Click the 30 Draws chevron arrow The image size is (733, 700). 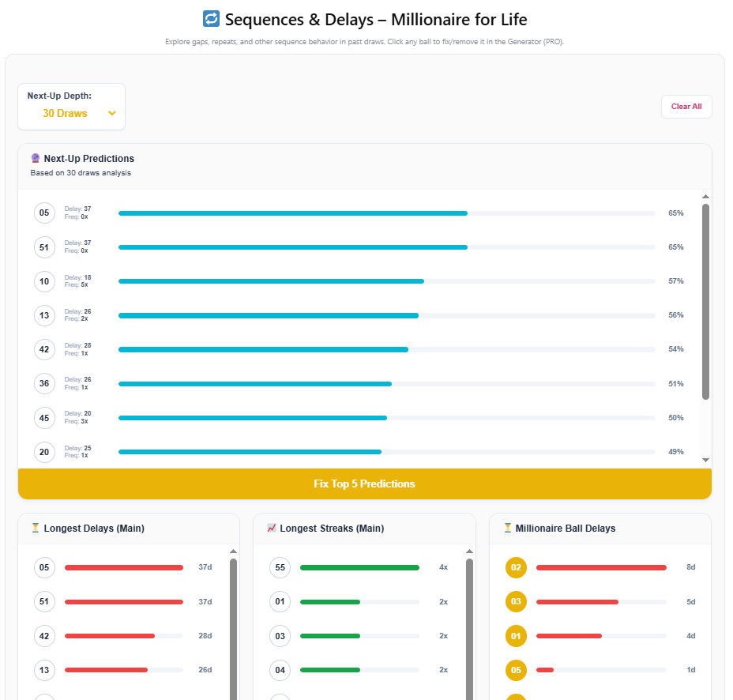(x=112, y=113)
